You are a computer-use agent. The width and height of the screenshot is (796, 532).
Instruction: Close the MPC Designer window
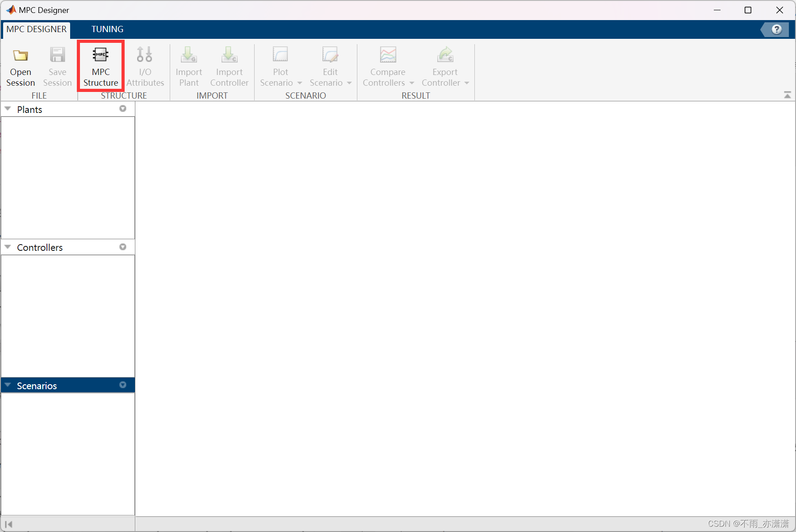coord(779,10)
